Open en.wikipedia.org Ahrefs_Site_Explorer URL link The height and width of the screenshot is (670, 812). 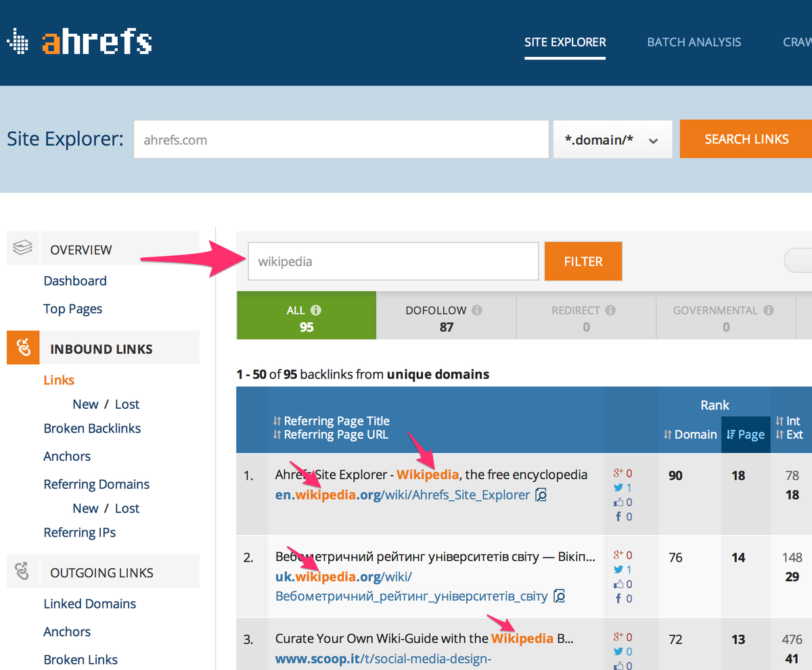pyautogui.click(x=403, y=495)
